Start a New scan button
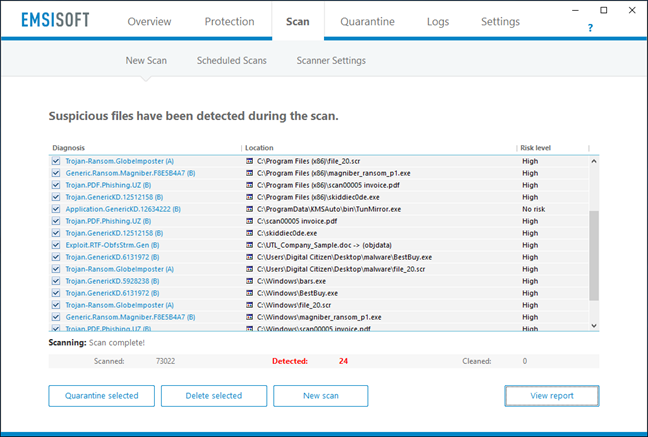648x437 pixels. pyautogui.click(x=321, y=396)
